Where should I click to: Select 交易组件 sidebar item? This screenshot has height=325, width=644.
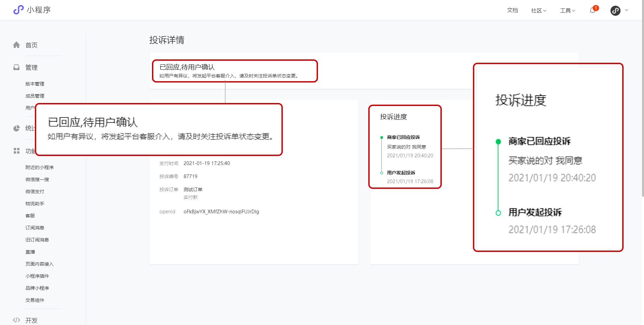(x=35, y=300)
